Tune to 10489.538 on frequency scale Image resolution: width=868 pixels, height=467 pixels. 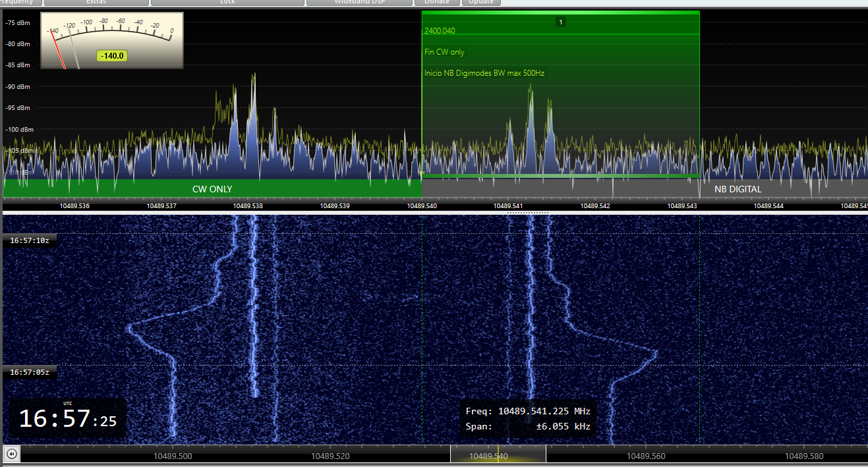[248, 206]
